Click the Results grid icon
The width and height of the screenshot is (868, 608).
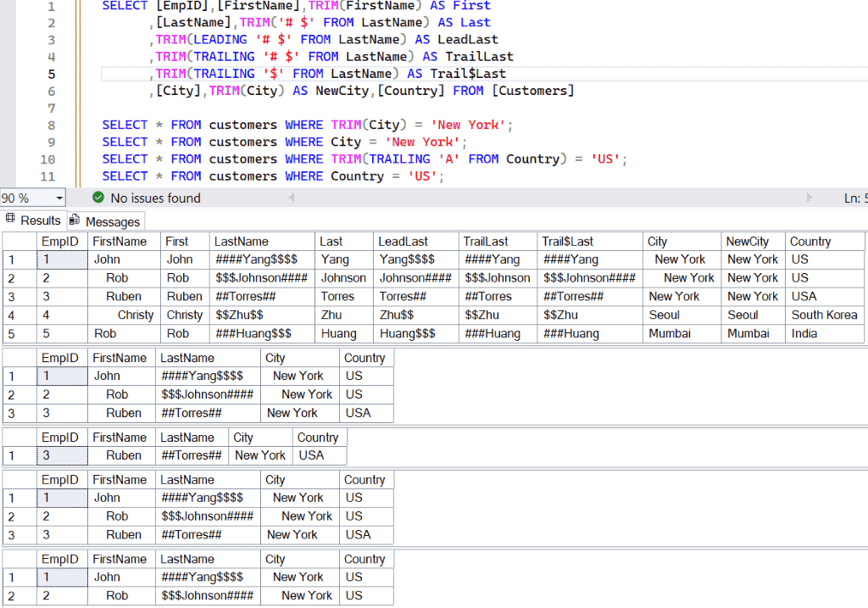[x=10, y=218]
